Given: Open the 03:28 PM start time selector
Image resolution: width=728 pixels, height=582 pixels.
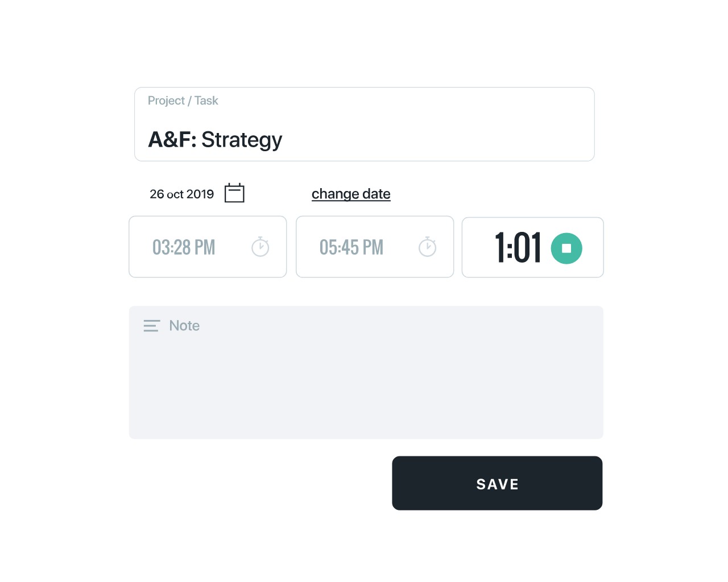Looking at the screenshot, I should (x=183, y=247).
